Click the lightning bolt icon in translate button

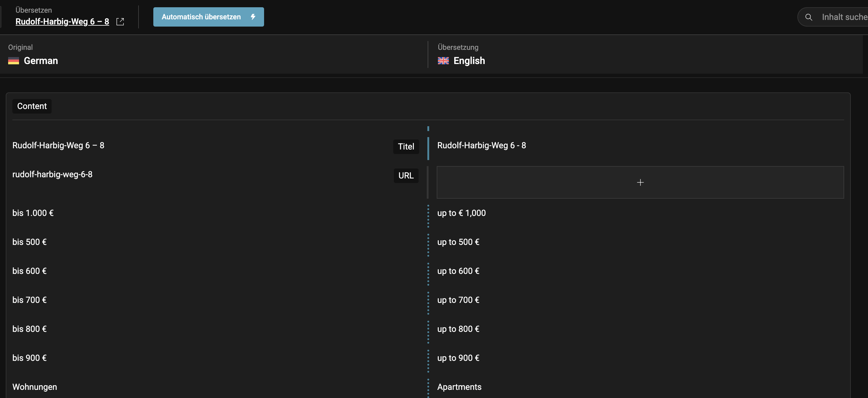click(253, 17)
